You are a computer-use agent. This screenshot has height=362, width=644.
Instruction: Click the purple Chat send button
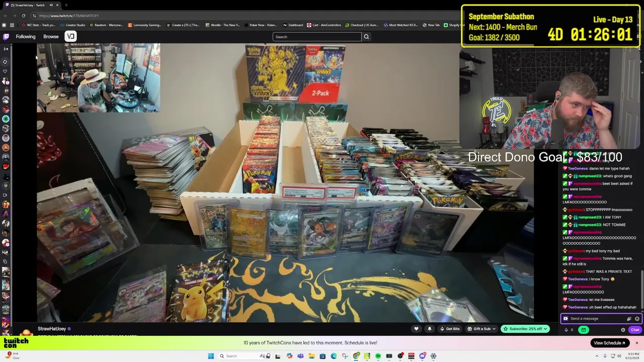tap(635, 330)
